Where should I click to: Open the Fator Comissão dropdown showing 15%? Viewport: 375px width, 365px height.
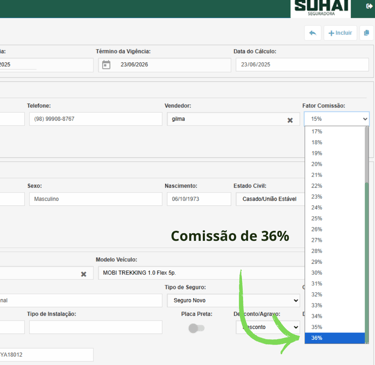337,119
